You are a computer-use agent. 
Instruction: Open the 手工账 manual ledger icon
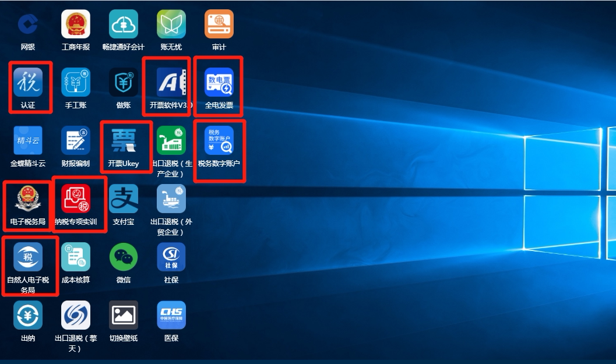pos(76,83)
